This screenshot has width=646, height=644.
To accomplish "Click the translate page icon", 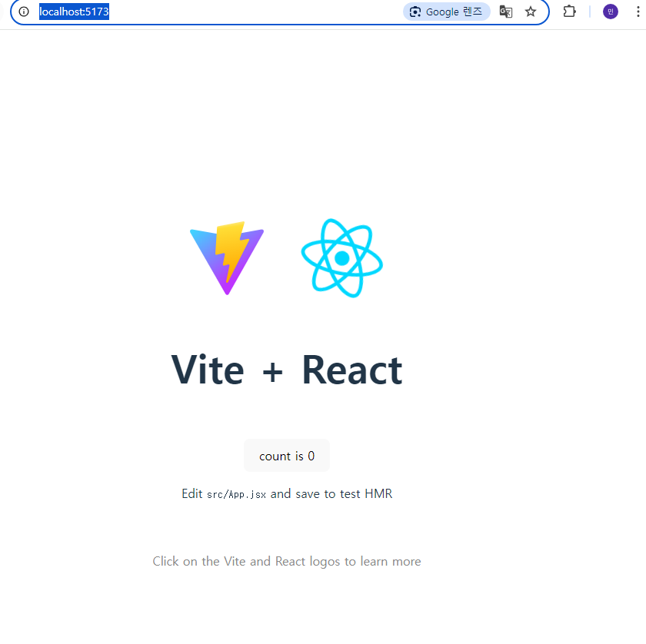I will [x=506, y=12].
